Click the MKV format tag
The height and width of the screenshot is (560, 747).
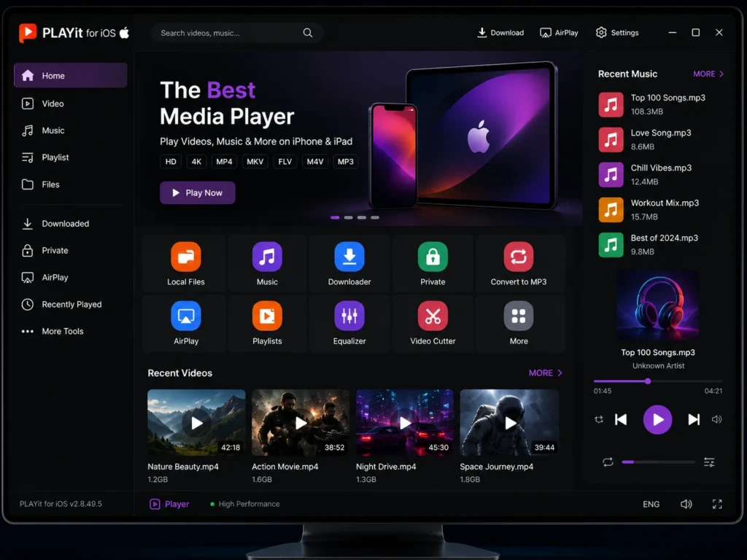click(x=255, y=161)
